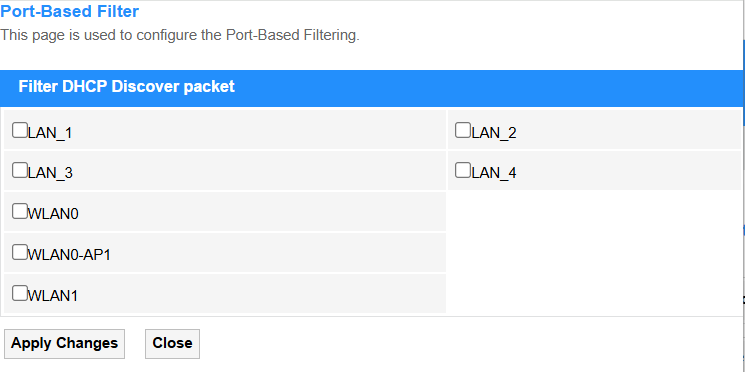Screen dimensions: 745x372
Task: Click the LAN_1 label text
Action: click(x=50, y=133)
